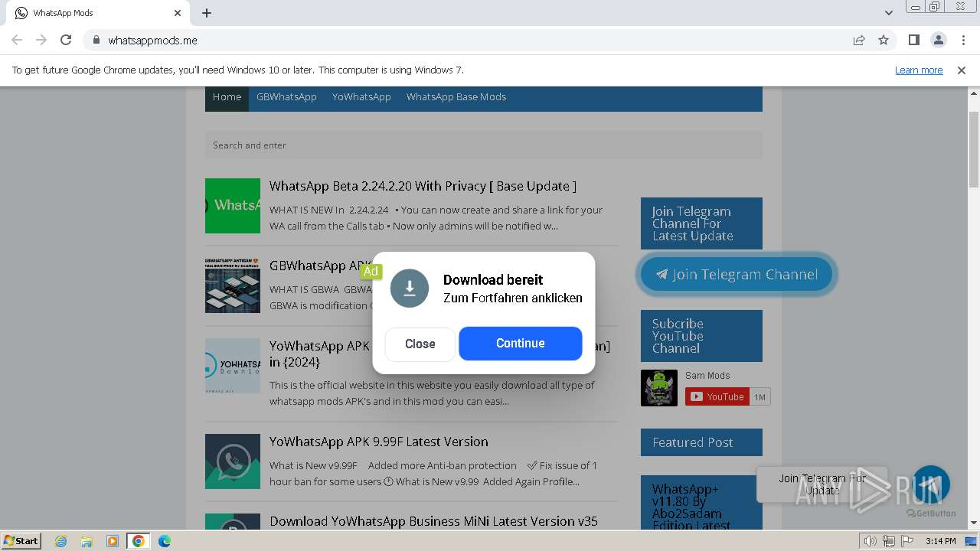The width and height of the screenshot is (980, 551).
Task: Click the YoWhatsApp Download post thumbnail
Action: pyautogui.click(x=233, y=366)
